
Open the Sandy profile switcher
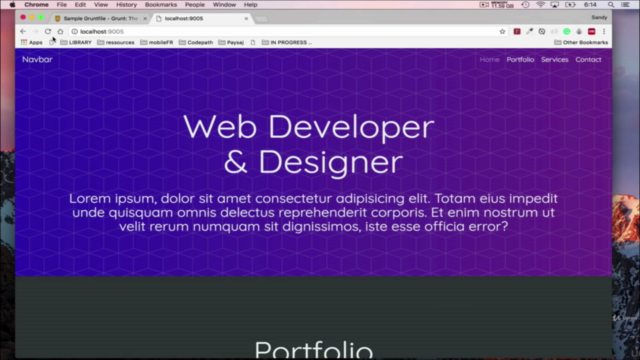pos(599,18)
